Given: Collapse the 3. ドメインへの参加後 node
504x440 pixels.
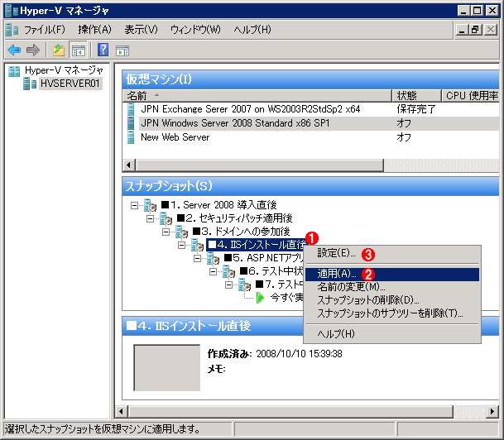Looking at the screenshot, I should [x=166, y=232].
